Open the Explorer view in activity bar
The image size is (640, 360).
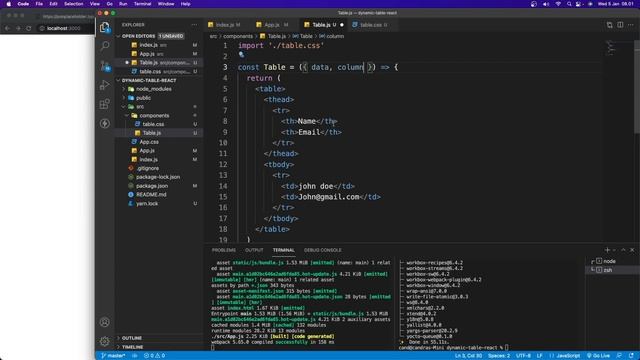tap(104, 27)
